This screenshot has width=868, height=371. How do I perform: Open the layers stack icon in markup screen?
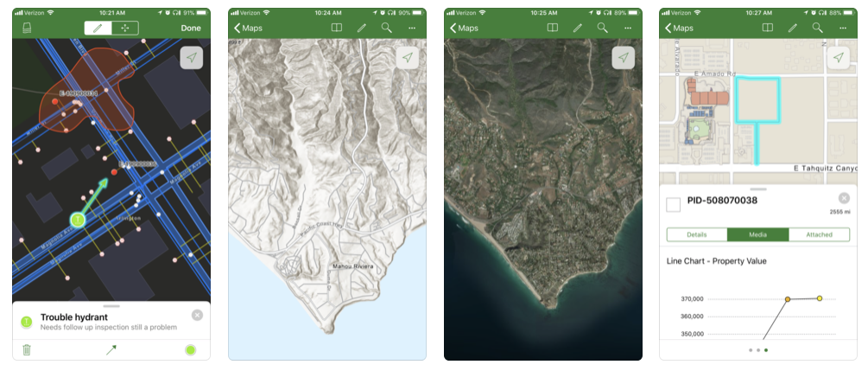[27, 29]
